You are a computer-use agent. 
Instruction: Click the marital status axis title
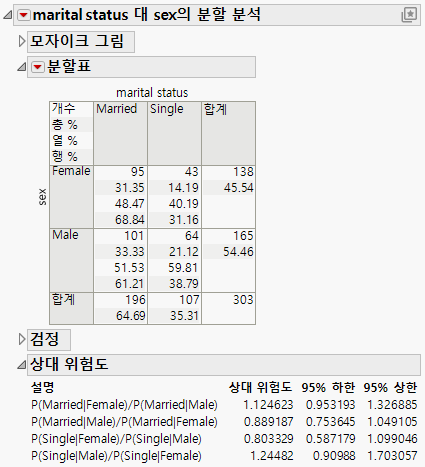[x=152, y=93]
